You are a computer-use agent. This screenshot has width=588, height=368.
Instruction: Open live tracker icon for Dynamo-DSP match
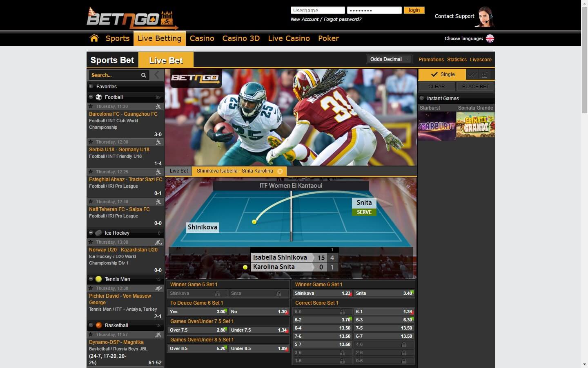tap(158, 334)
